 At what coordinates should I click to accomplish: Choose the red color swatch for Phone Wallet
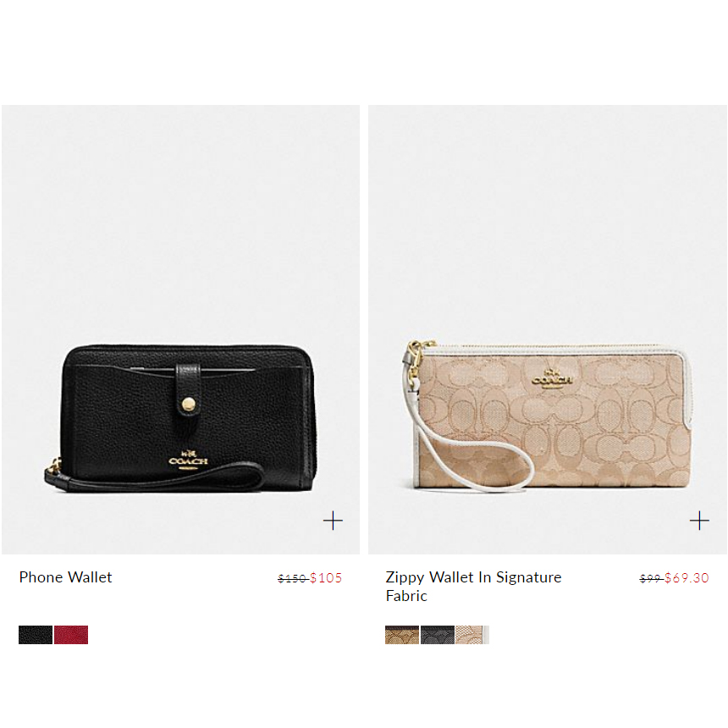pyautogui.click(x=71, y=635)
